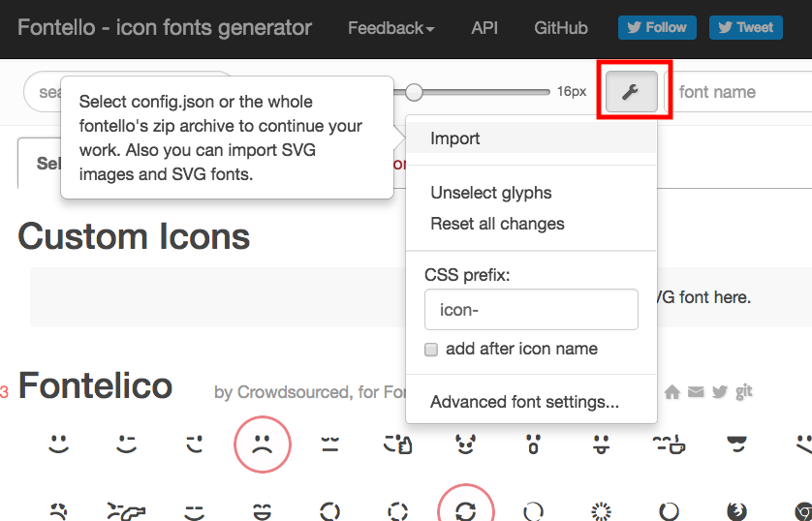Screen dimensions: 812x521
Task: Open Fontelico git repository icon
Action: 743,392
